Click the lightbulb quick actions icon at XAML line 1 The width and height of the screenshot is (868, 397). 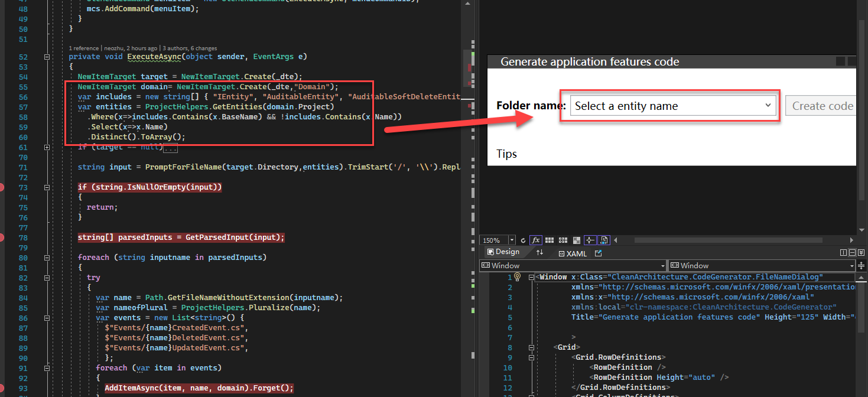pyautogui.click(x=518, y=276)
